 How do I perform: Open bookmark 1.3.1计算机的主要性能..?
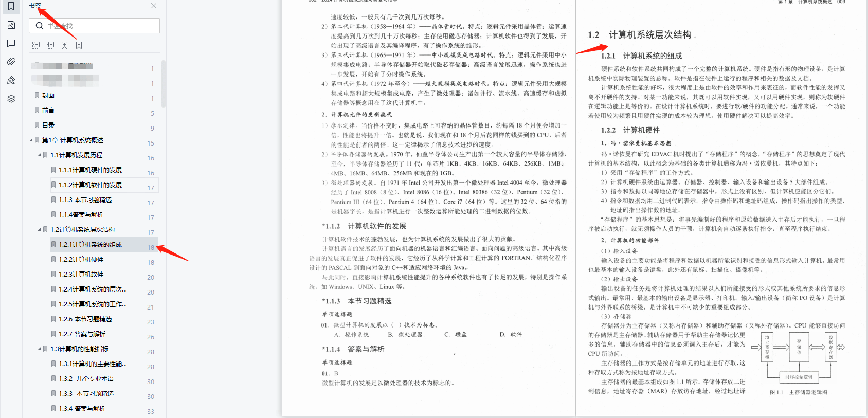click(x=92, y=364)
